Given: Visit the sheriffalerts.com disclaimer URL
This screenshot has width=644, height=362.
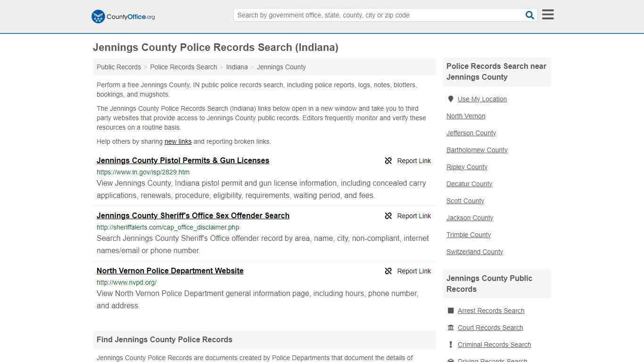Looking at the screenshot, I should [168, 227].
